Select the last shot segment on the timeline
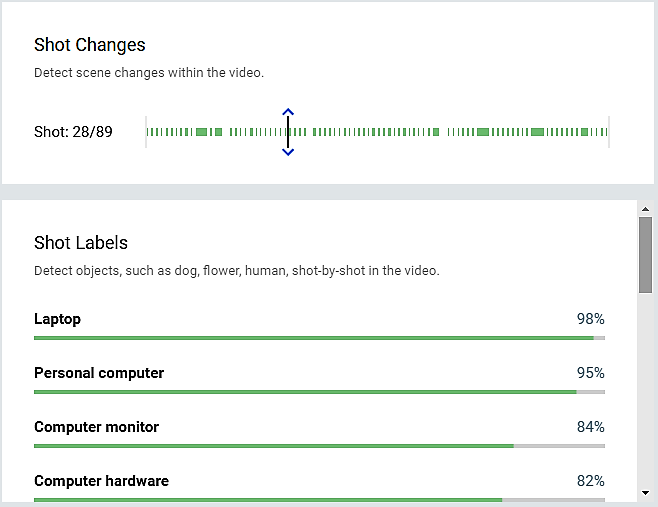Viewport: 658px width, 507px height. pyautogui.click(x=604, y=132)
